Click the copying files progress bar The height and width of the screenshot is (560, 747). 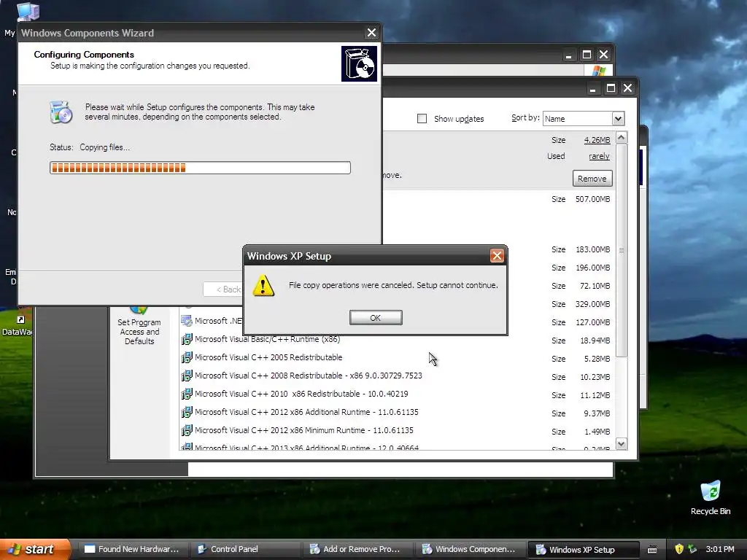(200, 168)
